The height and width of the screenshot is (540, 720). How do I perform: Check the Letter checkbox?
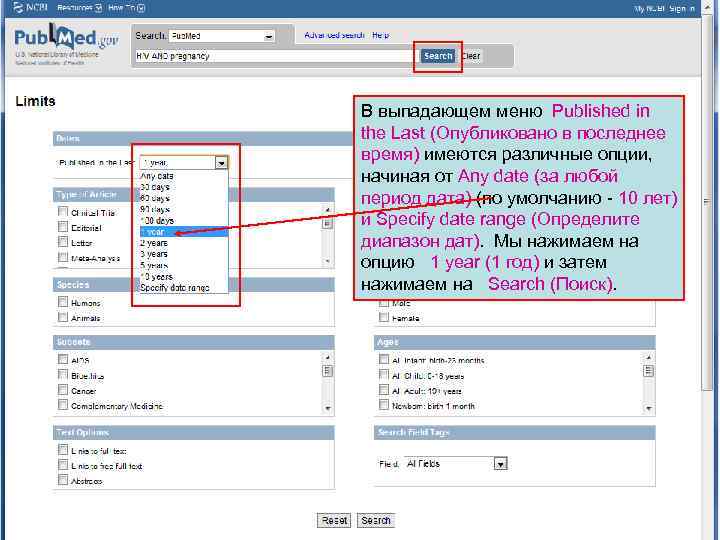[x=63, y=242]
